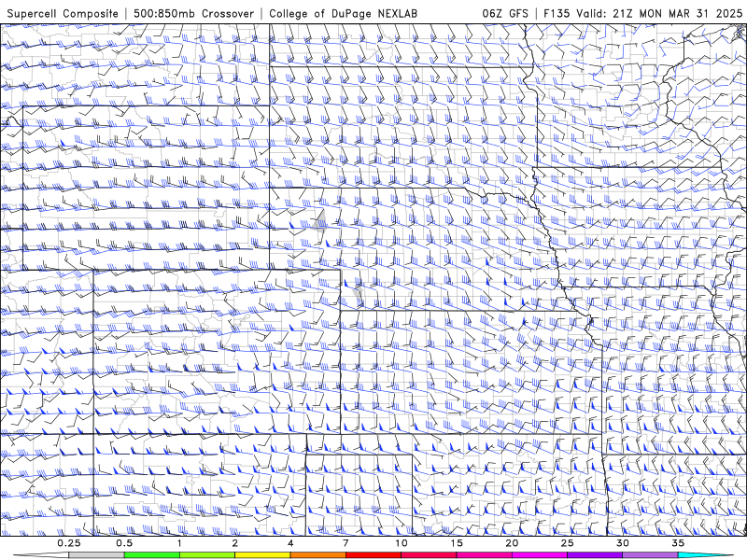This screenshot has height=560, width=747.
Task: Click the 0.25 legend value
Action: (x=69, y=543)
